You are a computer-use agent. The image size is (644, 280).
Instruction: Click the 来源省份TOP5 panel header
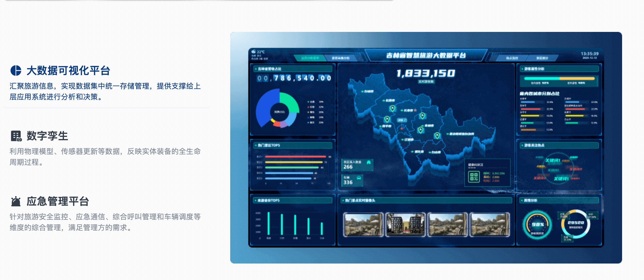coord(293,200)
